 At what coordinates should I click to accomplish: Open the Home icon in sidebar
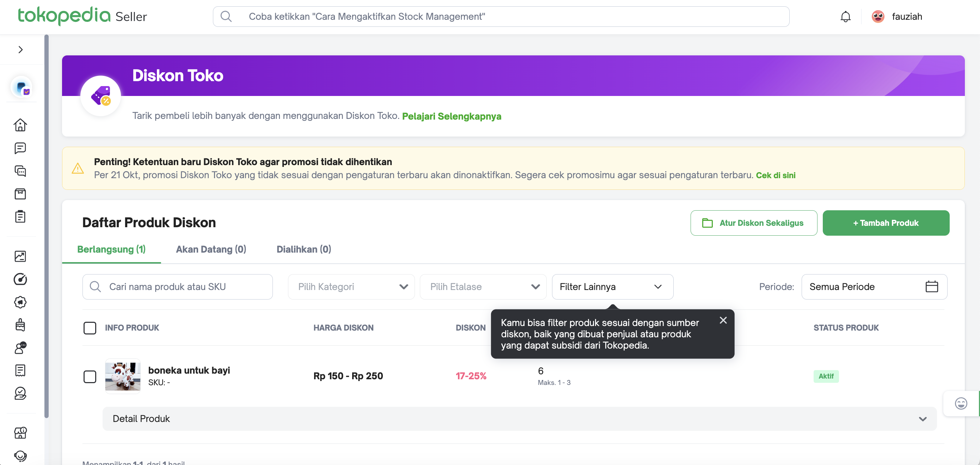(20, 125)
